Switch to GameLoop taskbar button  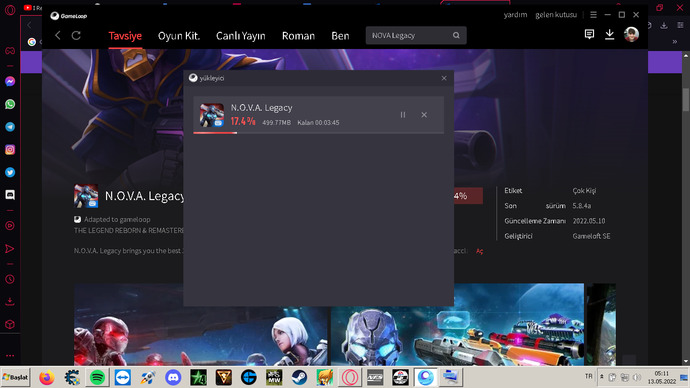click(x=426, y=377)
